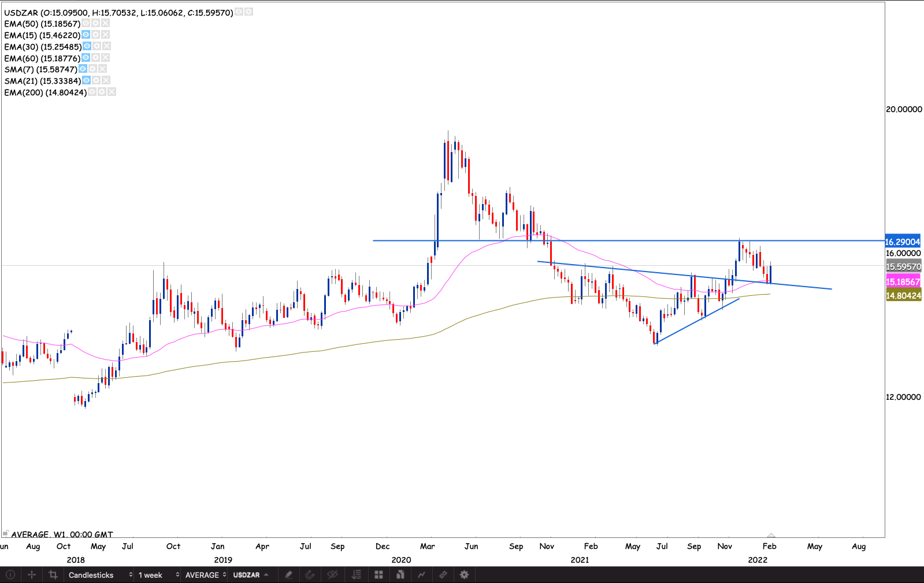The height and width of the screenshot is (583, 924).
Task: Open settings for the EMA(60) indicator
Action: coord(96,58)
